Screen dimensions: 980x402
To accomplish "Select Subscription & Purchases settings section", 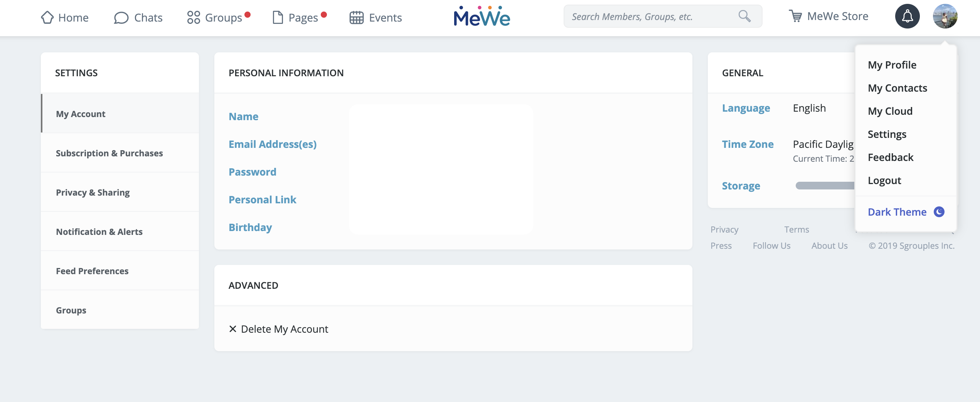I will coord(120,153).
